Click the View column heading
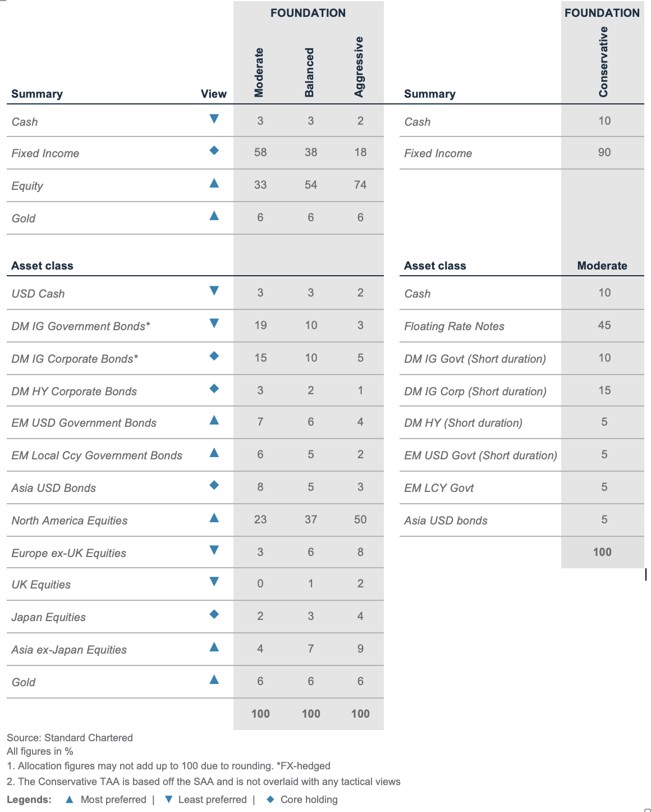Image resolution: width=651 pixels, height=812 pixels. [213, 94]
